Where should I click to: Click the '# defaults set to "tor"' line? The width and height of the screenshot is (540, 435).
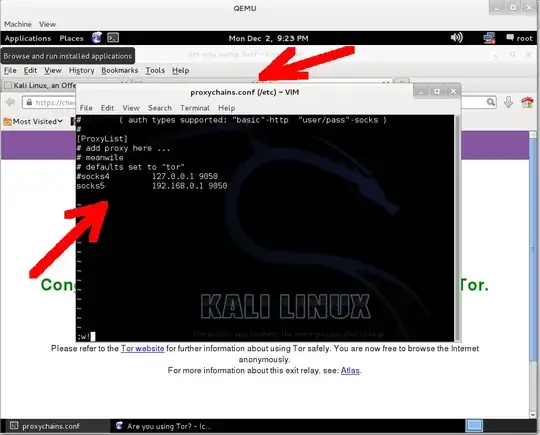(x=131, y=167)
